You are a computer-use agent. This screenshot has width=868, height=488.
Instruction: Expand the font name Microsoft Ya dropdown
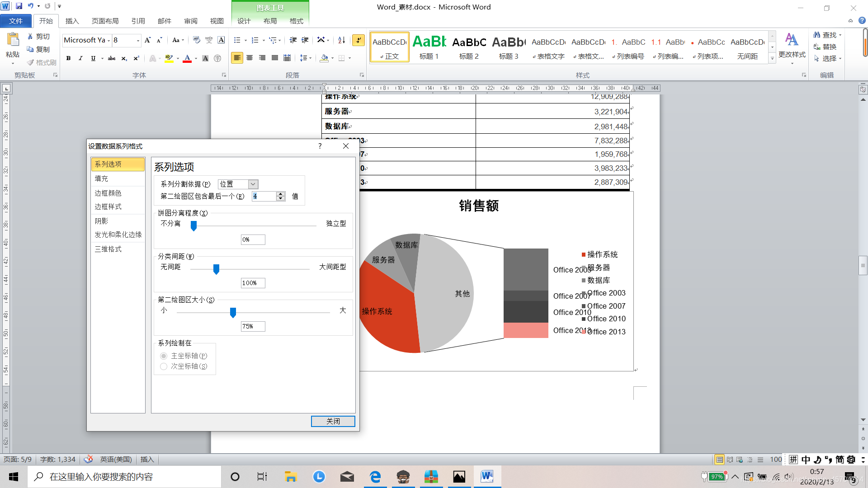click(x=109, y=41)
